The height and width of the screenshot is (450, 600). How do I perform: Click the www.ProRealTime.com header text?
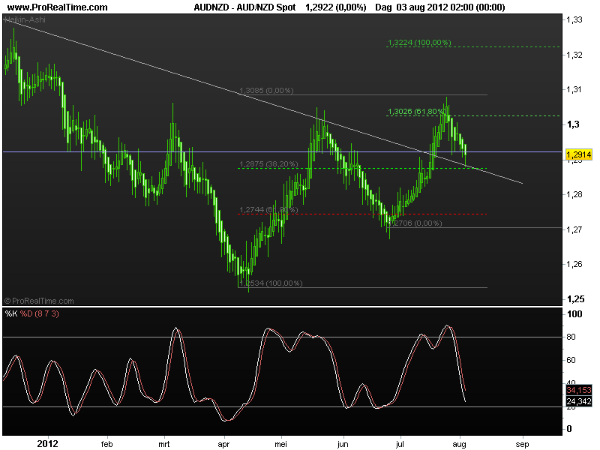57,7
